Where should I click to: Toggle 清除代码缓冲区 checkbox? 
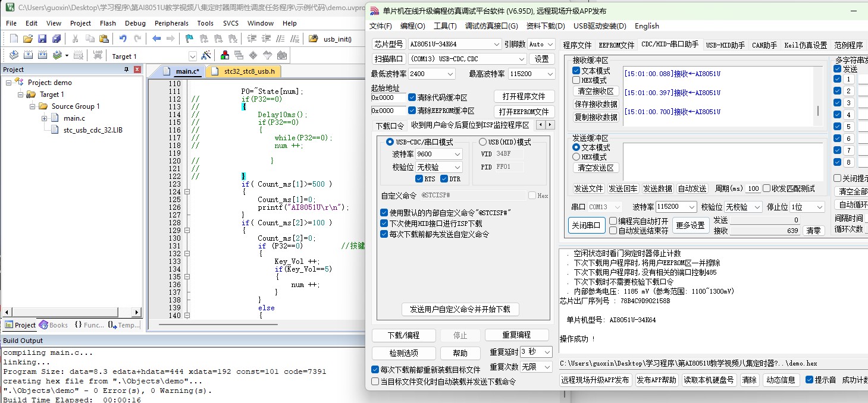coord(412,97)
